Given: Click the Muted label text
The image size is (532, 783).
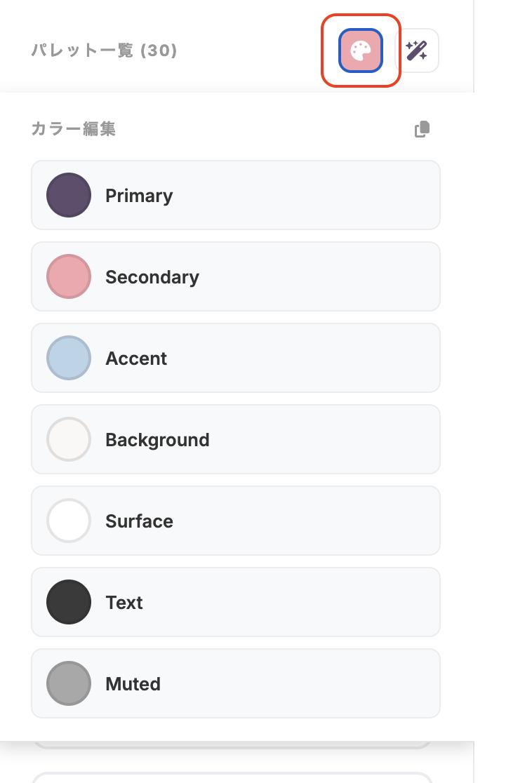Looking at the screenshot, I should (x=133, y=684).
